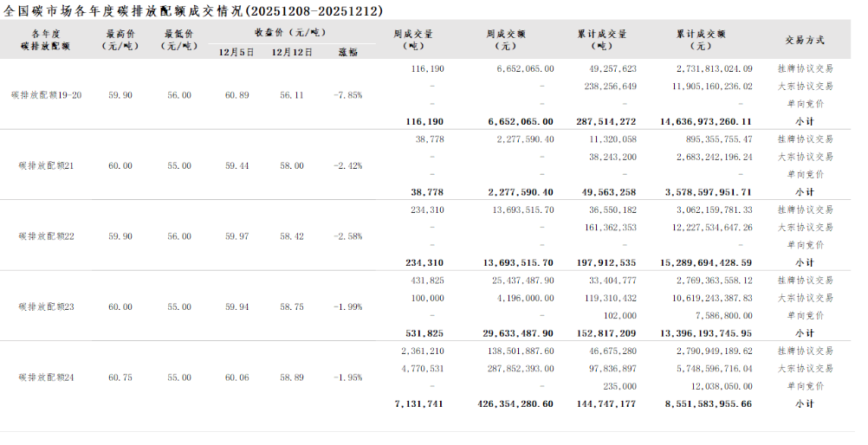Click the -1.95% change value
This screenshot has width=868, height=445.
click(x=347, y=377)
